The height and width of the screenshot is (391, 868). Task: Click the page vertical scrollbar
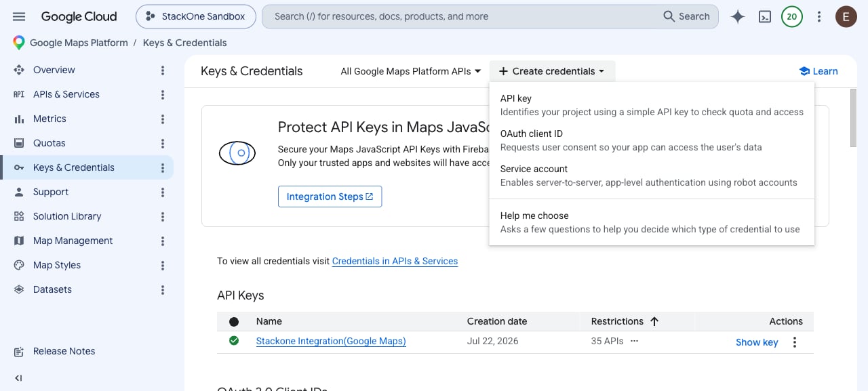(853, 117)
